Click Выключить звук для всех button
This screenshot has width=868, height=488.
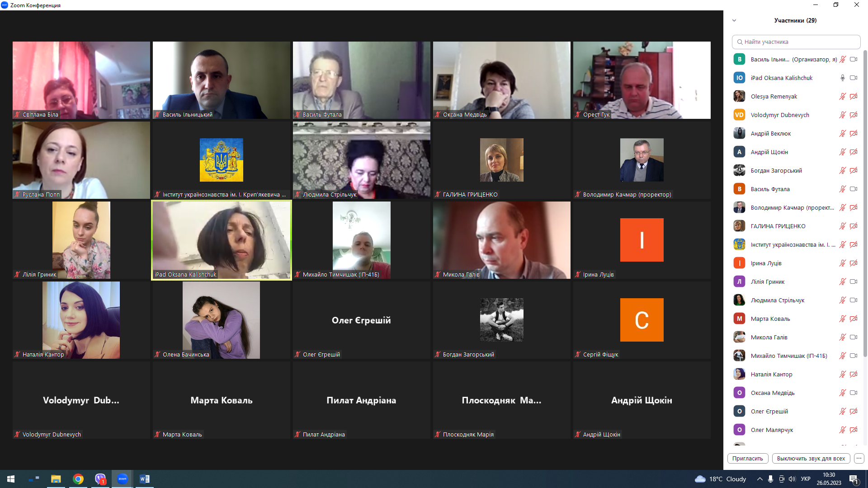point(811,458)
